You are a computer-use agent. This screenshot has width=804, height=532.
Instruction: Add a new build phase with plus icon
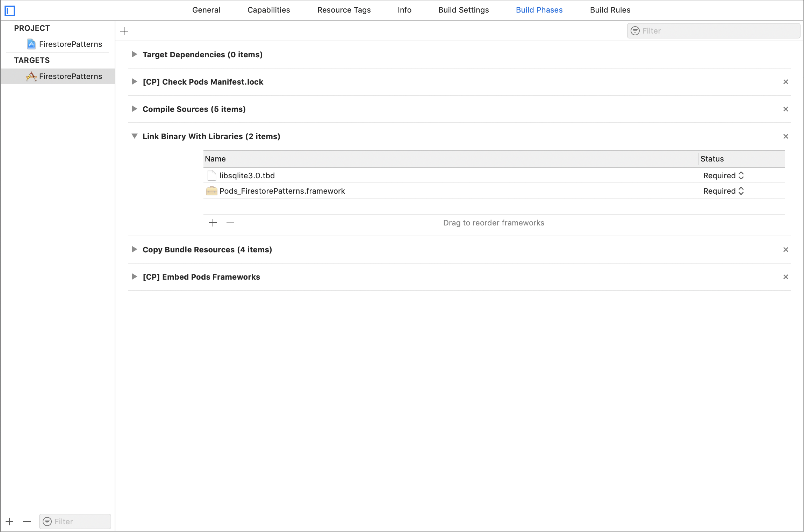[x=124, y=31]
